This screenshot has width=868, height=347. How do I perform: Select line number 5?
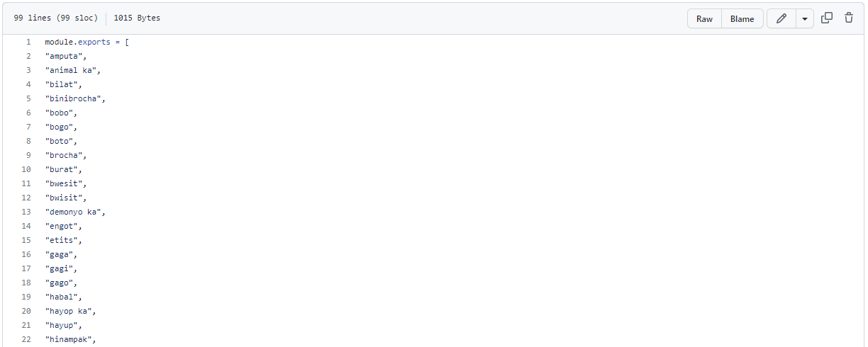[28, 98]
